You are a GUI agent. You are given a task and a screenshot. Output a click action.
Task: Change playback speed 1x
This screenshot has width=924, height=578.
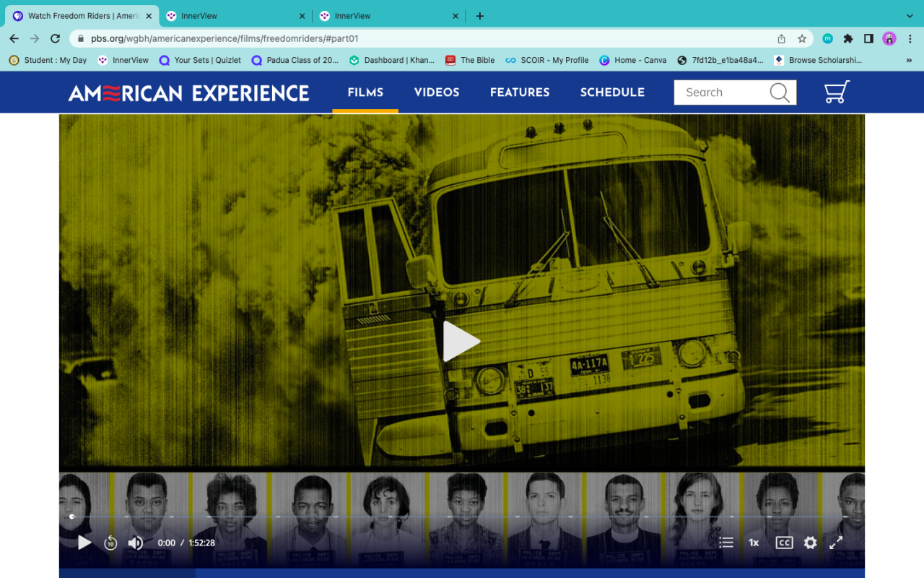point(754,543)
